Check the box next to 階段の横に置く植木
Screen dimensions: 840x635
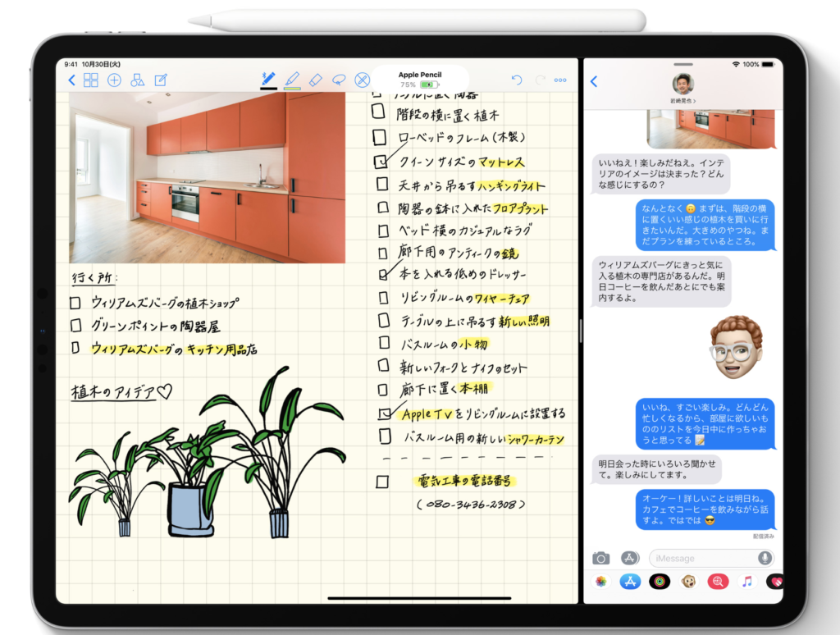point(378,114)
